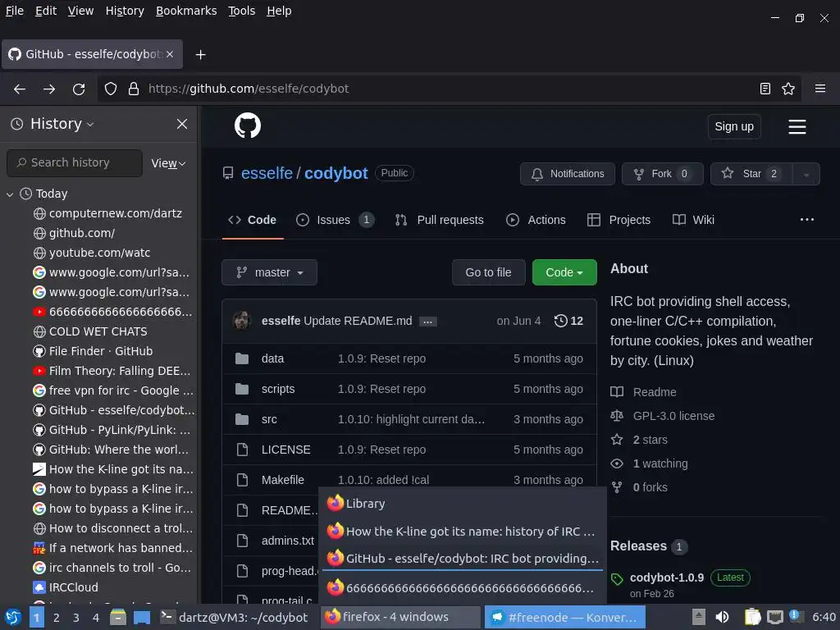Bookmark this page with star
Viewport: 840px width, 630px height.
click(788, 89)
